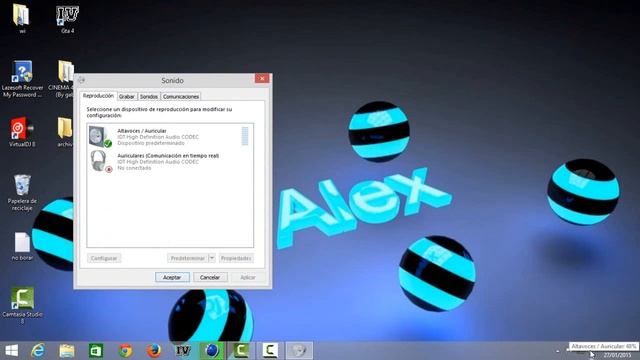Click the taskbar date 27/01/2015
The image size is (640, 360).
617,356
